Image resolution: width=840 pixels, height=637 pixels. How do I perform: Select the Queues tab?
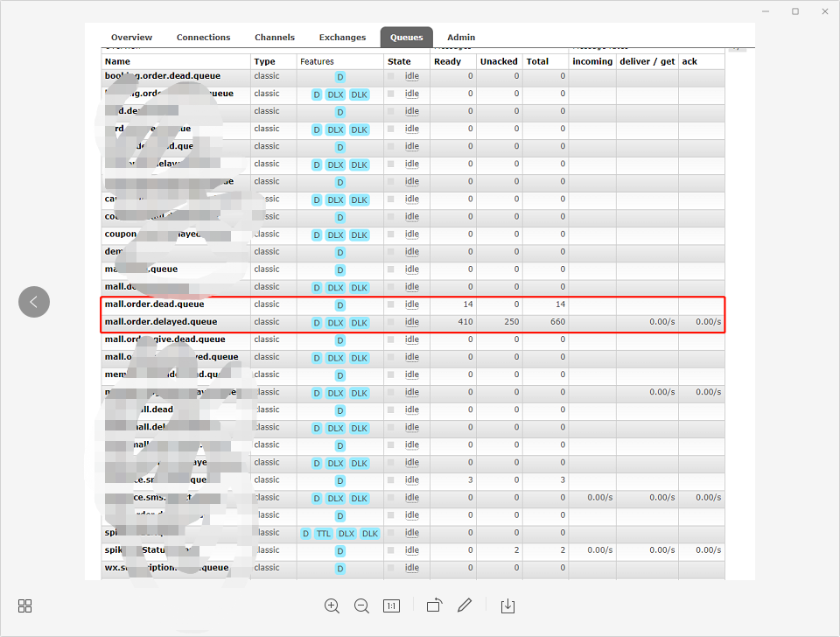(x=407, y=38)
